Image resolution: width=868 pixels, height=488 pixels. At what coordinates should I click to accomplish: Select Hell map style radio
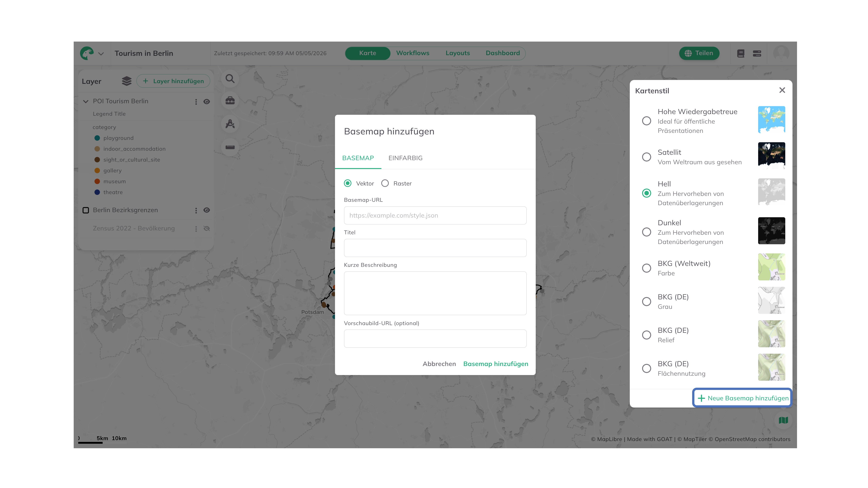tap(646, 193)
